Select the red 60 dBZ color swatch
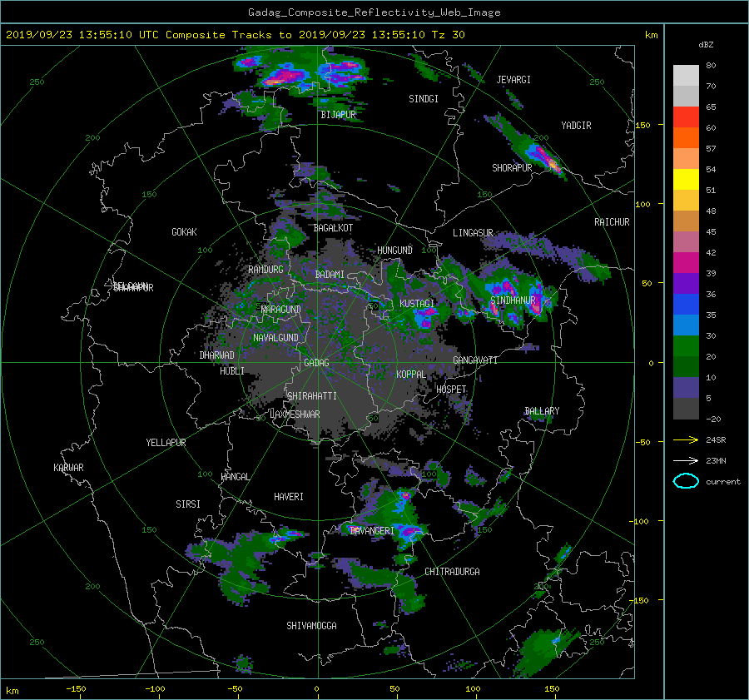Viewport: 749px width, 700px height. pyautogui.click(x=686, y=117)
